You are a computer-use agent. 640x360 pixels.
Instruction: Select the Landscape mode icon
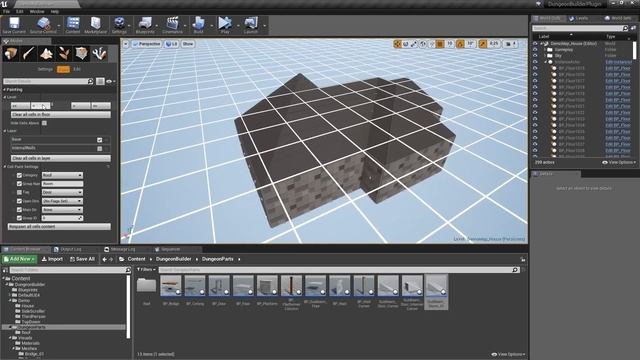click(x=46, y=53)
